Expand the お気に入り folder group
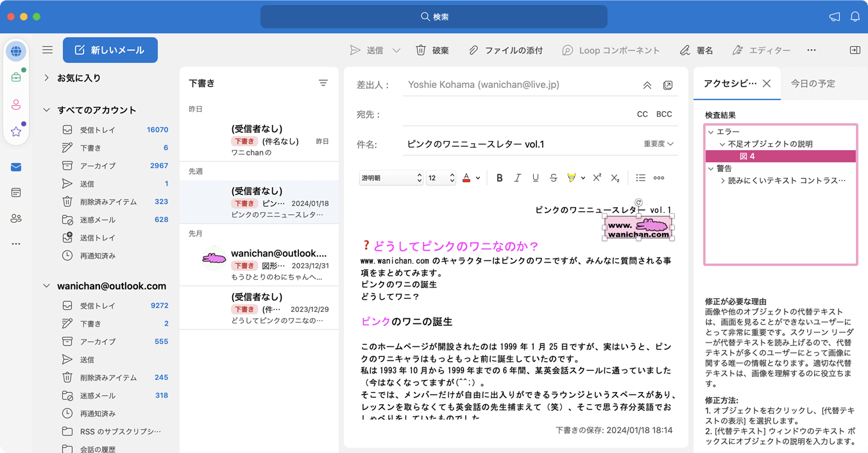The image size is (868, 453). tap(46, 78)
